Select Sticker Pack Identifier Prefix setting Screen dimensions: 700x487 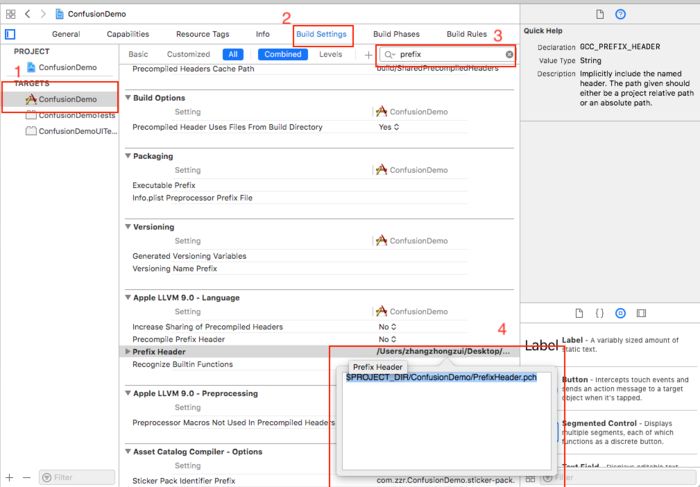183,481
